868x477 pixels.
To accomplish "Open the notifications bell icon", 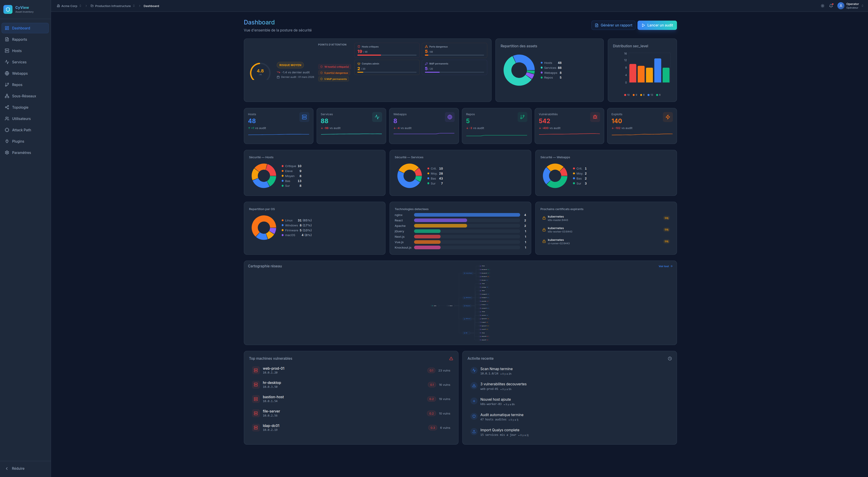I will [x=831, y=6].
